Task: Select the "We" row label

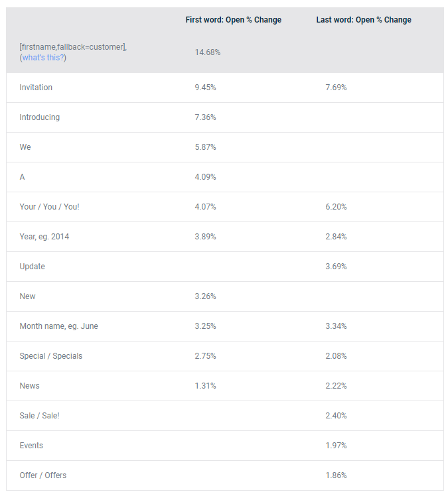Action: coord(25,147)
